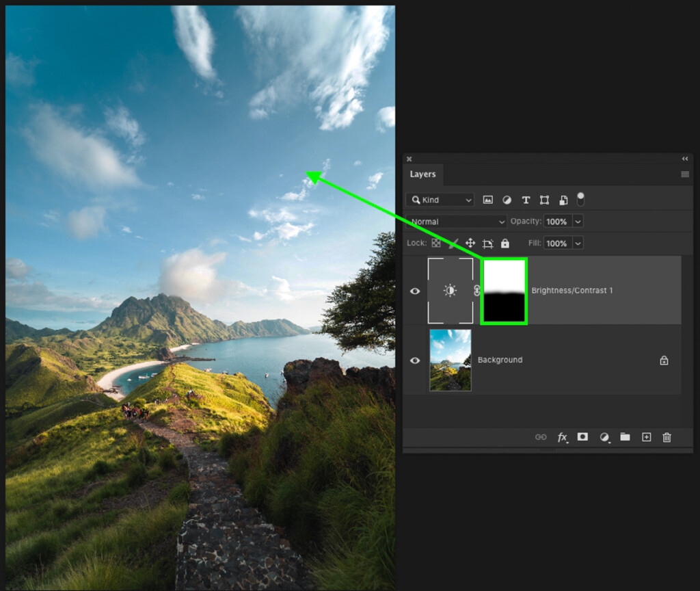
Task: Filter for shape layers icon
Action: click(x=544, y=200)
